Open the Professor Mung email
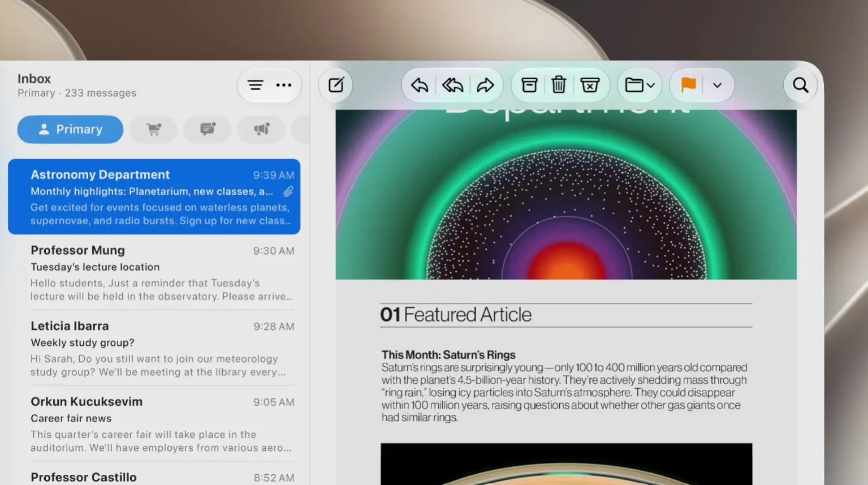This screenshot has height=485, width=868. coord(154,272)
